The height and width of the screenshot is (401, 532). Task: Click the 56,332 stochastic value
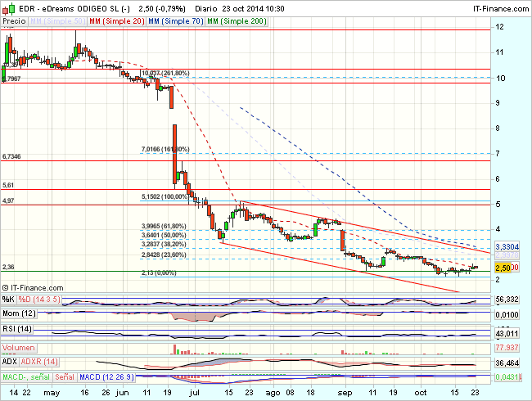tap(507, 300)
